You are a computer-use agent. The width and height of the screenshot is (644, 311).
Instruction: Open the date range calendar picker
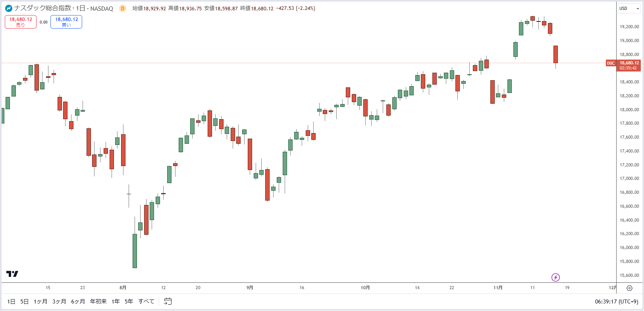pos(168,301)
